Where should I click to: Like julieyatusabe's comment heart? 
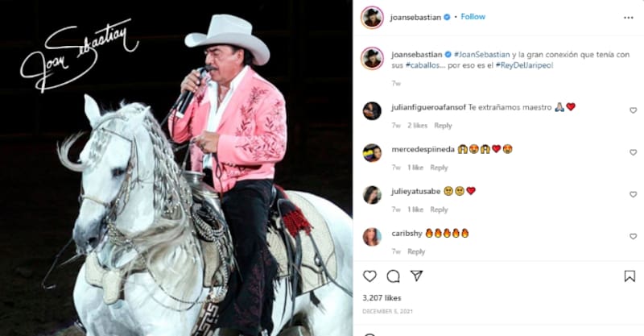[633, 194]
